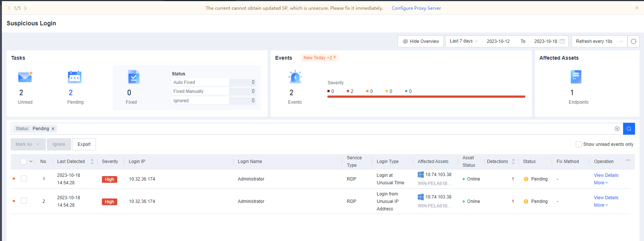Remove the Status Pending filter tag
Screen dimensions: 644x241
pos(53,129)
